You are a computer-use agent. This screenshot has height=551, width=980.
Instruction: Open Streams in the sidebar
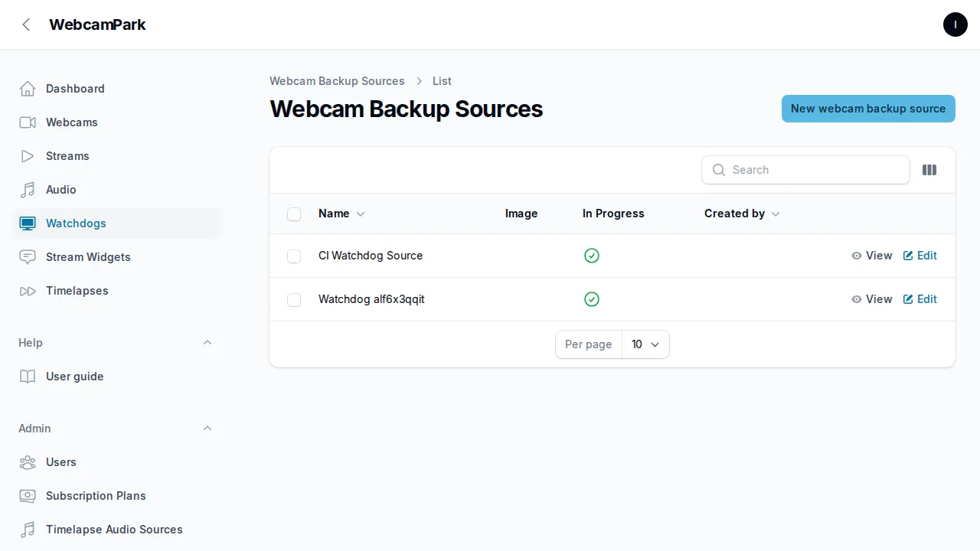pyautogui.click(x=116, y=156)
